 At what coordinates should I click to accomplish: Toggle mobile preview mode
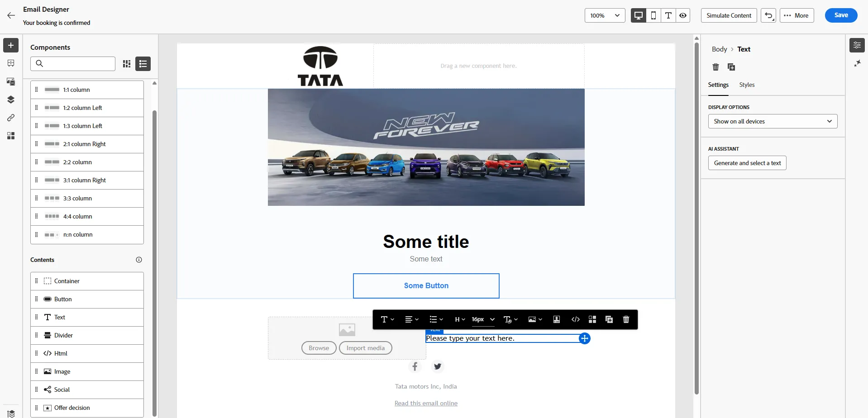pyautogui.click(x=653, y=15)
